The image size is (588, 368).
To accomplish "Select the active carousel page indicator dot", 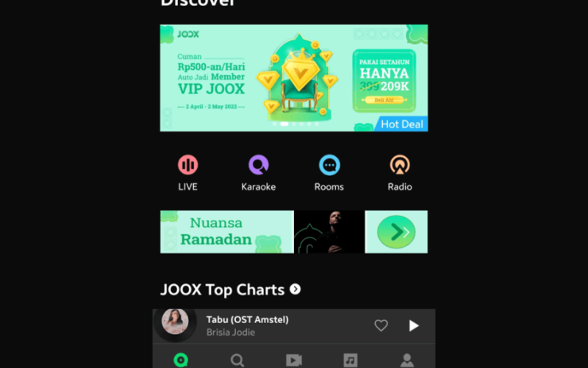I will pos(284,124).
